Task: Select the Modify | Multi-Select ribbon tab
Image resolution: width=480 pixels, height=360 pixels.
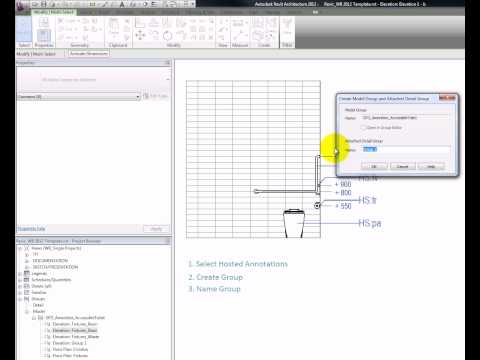Action: tap(54, 12)
